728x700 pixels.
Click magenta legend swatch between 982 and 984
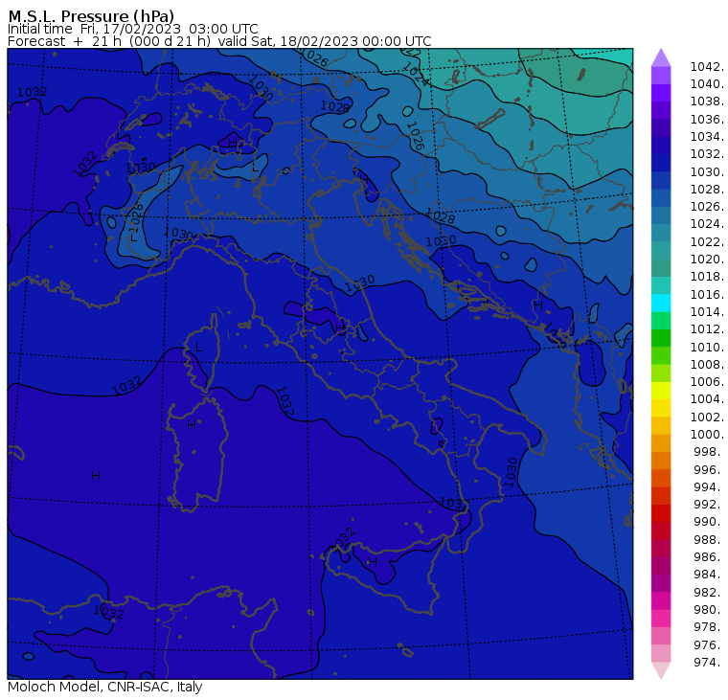tap(661, 583)
